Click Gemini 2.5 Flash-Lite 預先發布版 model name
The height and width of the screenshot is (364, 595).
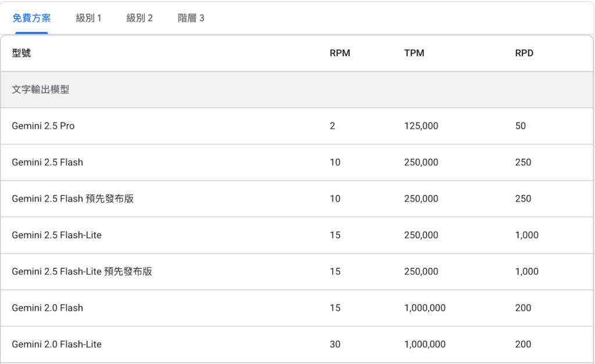[x=82, y=271]
